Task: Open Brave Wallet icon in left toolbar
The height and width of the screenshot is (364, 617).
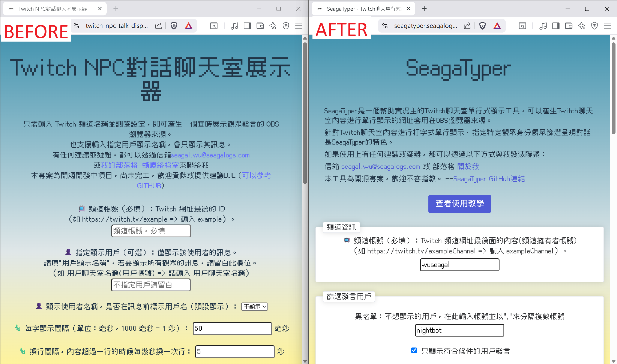Action: [x=260, y=26]
